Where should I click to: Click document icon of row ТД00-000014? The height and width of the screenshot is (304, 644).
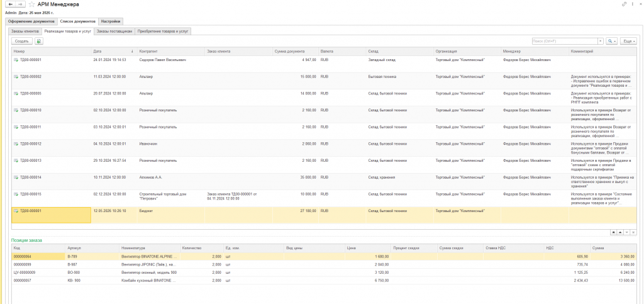click(x=16, y=177)
